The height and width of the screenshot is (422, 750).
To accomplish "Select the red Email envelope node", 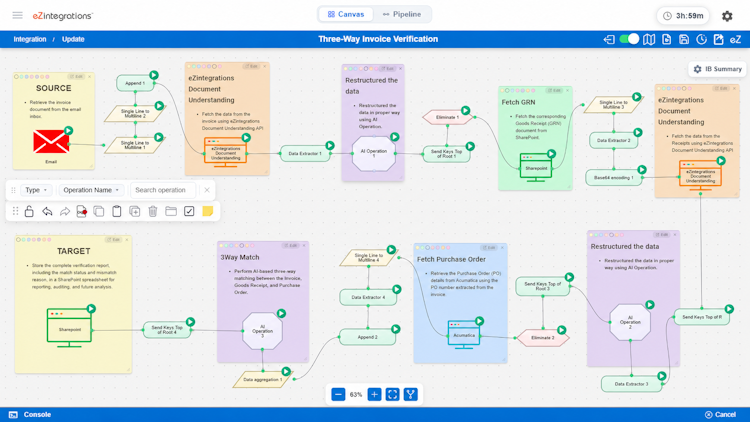I will pyautogui.click(x=51, y=142).
